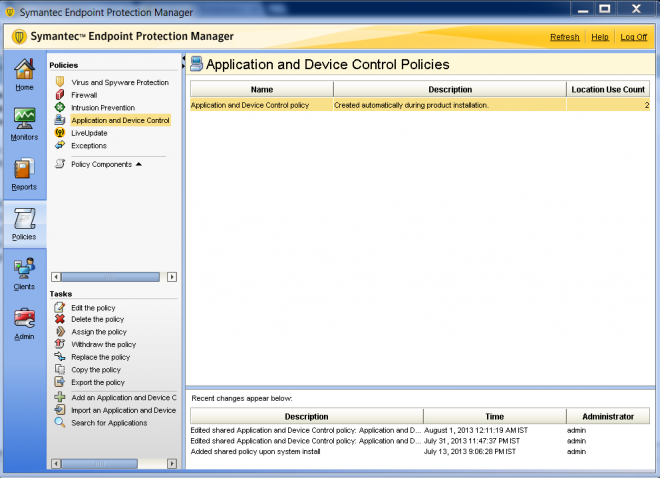Click Add an Application and Device Control task

point(124,398)
